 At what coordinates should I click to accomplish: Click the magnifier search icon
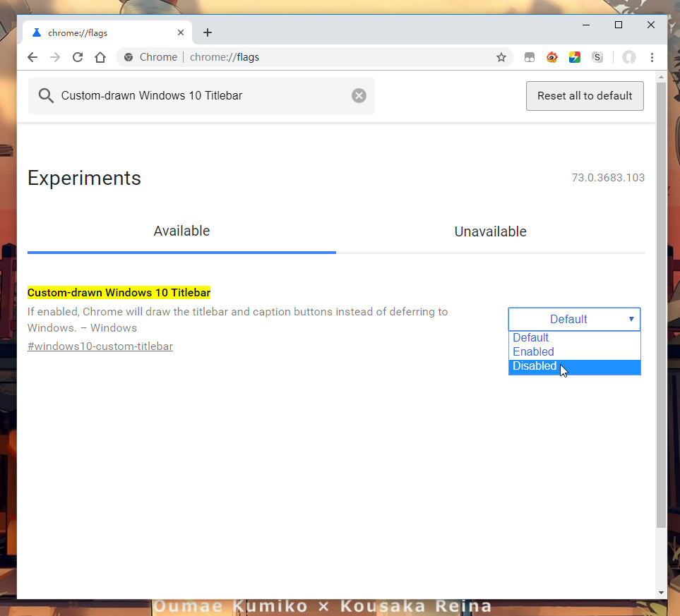[x=46, y=95]
